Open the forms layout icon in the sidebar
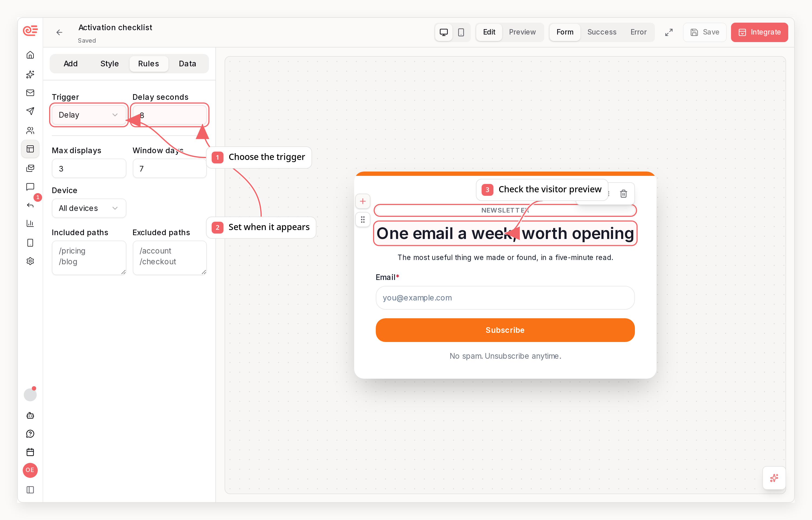Image resolution: width=812 pixels, height=520 pixels. point(30,149)
